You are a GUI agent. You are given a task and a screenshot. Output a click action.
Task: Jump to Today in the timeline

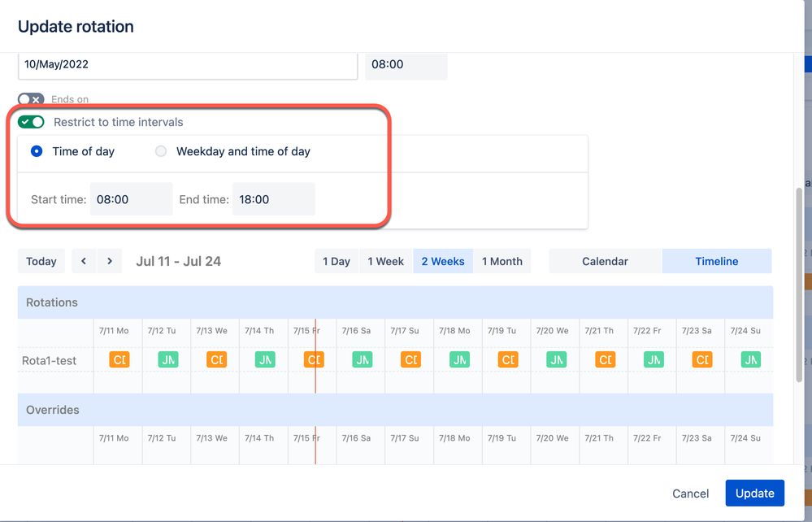coord(41,262)
